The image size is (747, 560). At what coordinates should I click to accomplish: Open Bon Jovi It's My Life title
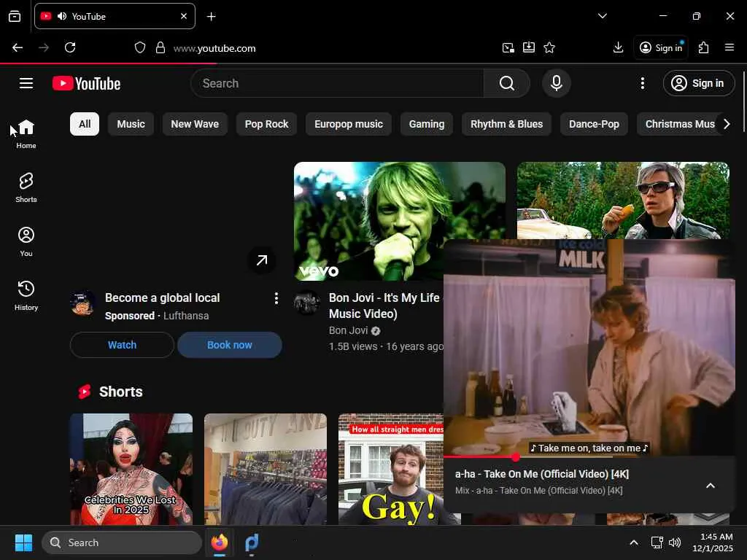(x=385, y=306)
